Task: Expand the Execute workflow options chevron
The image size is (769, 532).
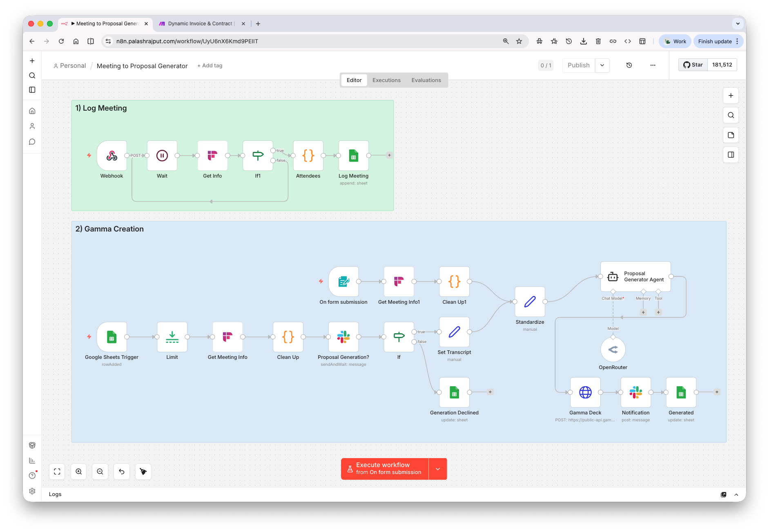Action: point(437,469)
